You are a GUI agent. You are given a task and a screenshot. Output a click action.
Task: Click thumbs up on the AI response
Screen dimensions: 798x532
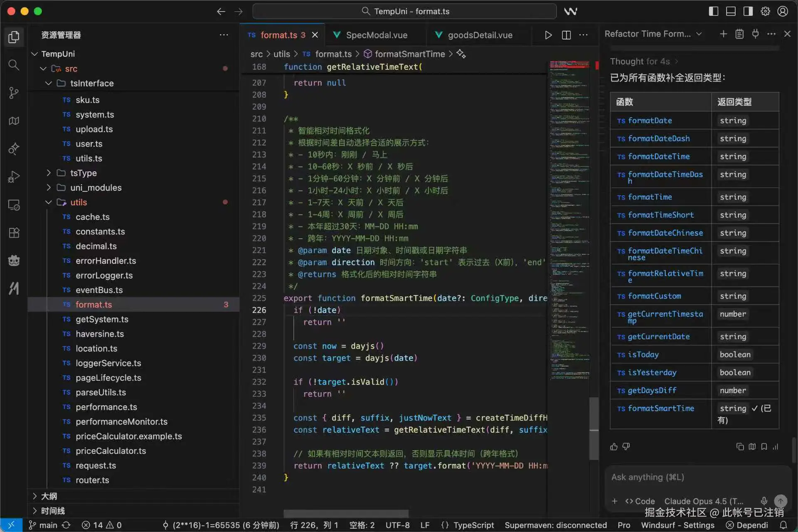pos(614,446)
